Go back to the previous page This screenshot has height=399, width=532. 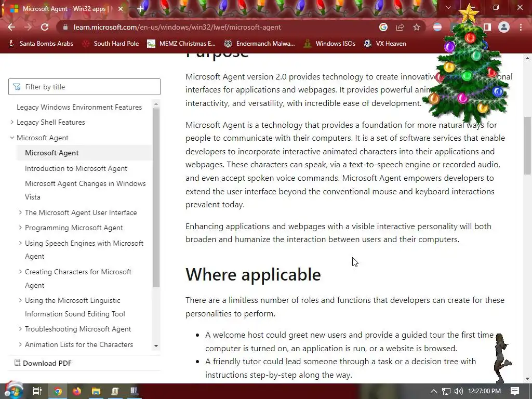point(11,27)
